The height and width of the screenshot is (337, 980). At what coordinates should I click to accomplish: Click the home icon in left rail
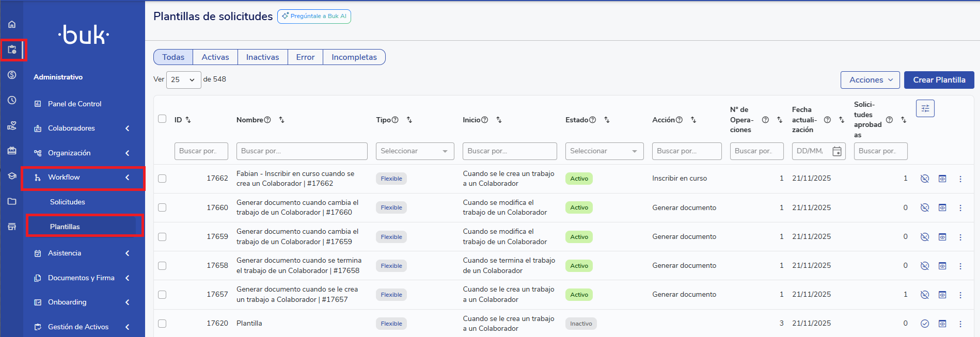[12, 24]
